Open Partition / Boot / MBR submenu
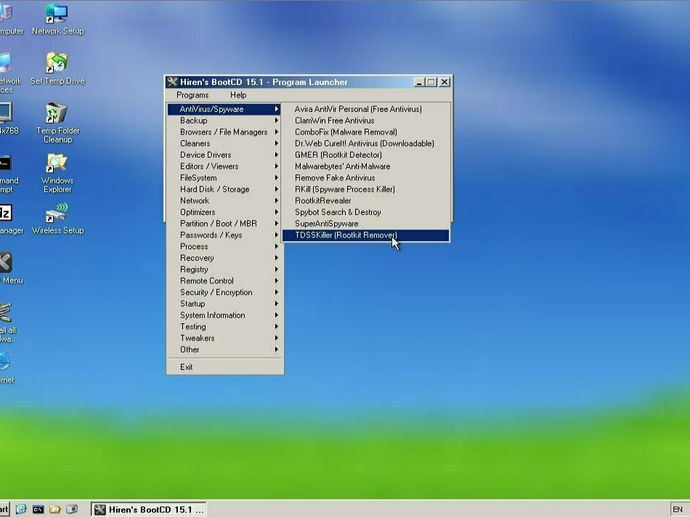Screen dimensions: 690x518 [x=224, y=224]
